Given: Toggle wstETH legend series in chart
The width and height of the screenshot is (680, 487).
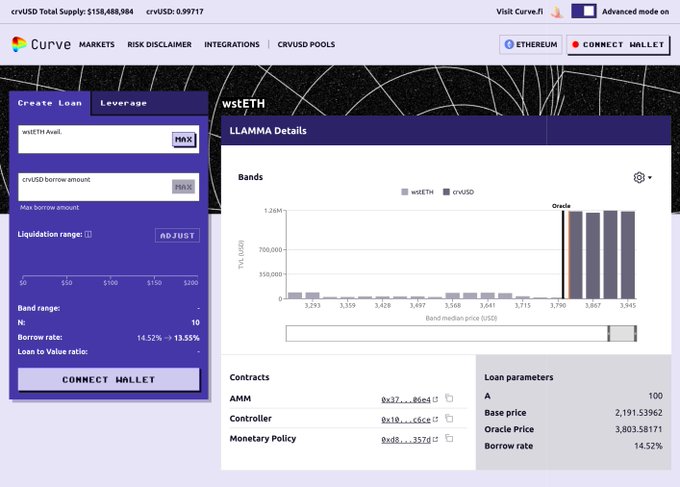Looking at the screenshot, I should coord(417,192).
